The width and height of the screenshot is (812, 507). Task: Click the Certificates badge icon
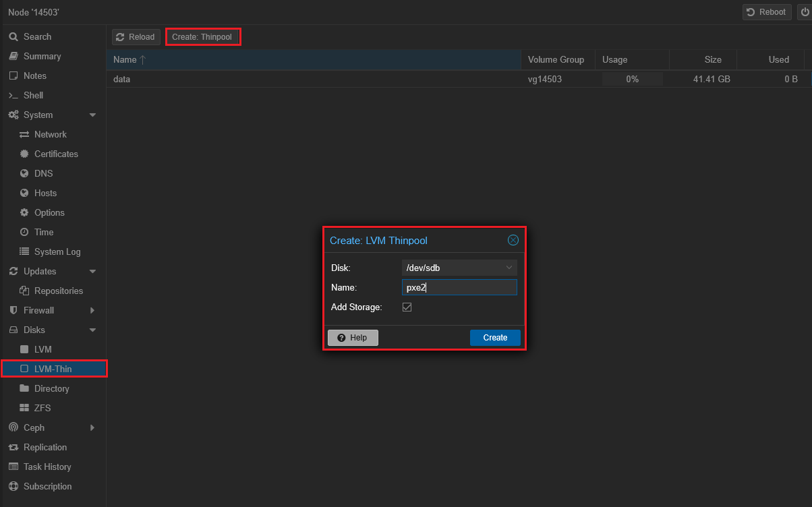pyautogui.click(x=24, y=154)
